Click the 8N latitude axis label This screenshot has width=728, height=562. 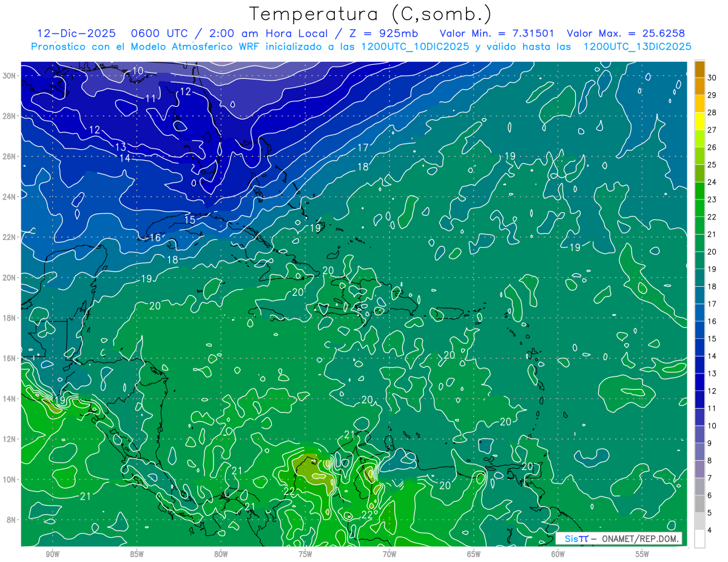coord(12,520)
